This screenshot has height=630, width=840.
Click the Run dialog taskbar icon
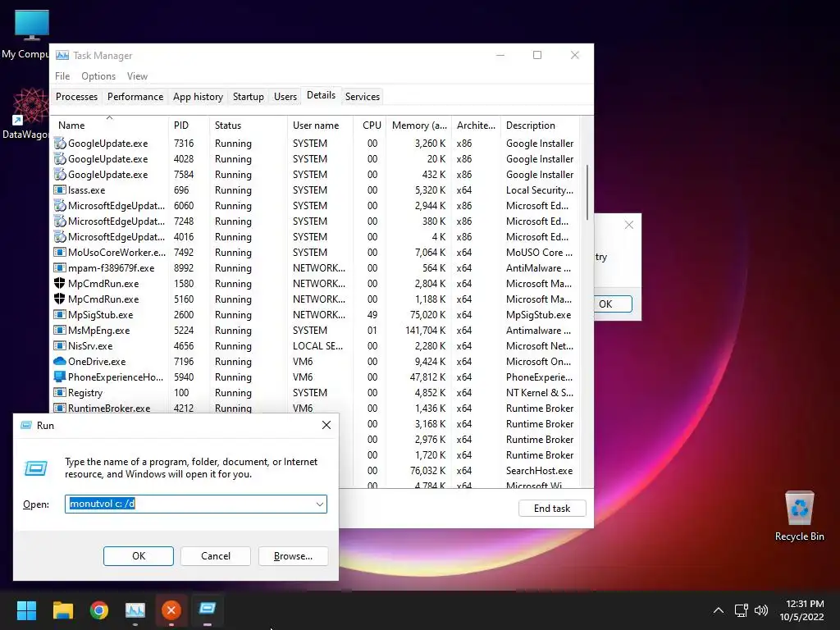(208, 609)
